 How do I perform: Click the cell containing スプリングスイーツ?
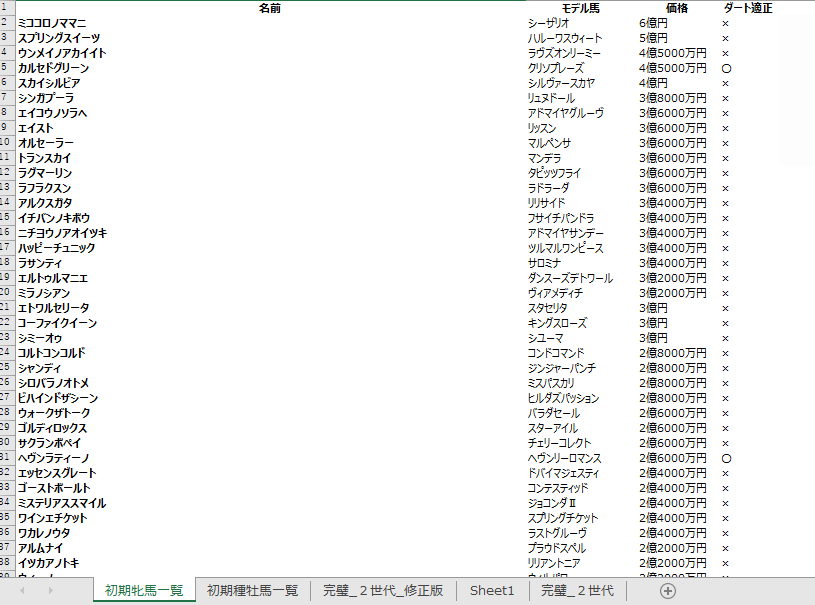[x=270, y=38]
